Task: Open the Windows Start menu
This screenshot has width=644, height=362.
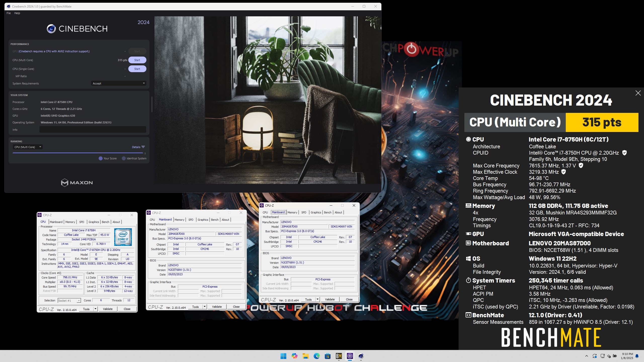Action: tap(283, 356)
